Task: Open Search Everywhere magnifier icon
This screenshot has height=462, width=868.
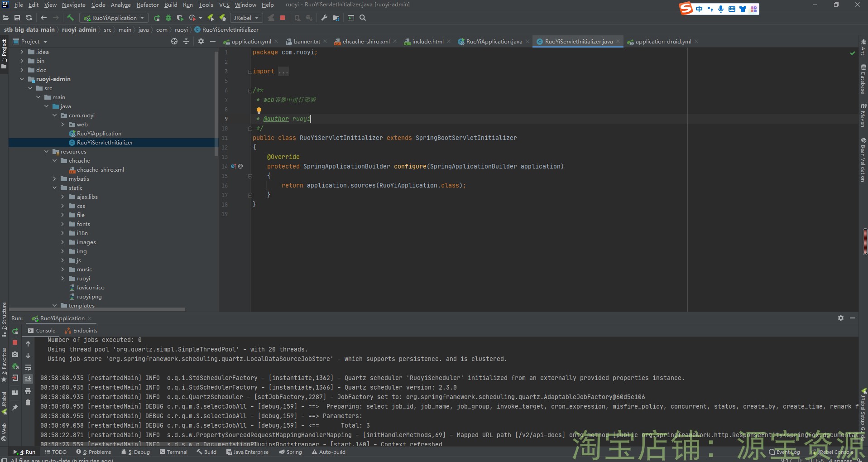Action: click(363, 18)
